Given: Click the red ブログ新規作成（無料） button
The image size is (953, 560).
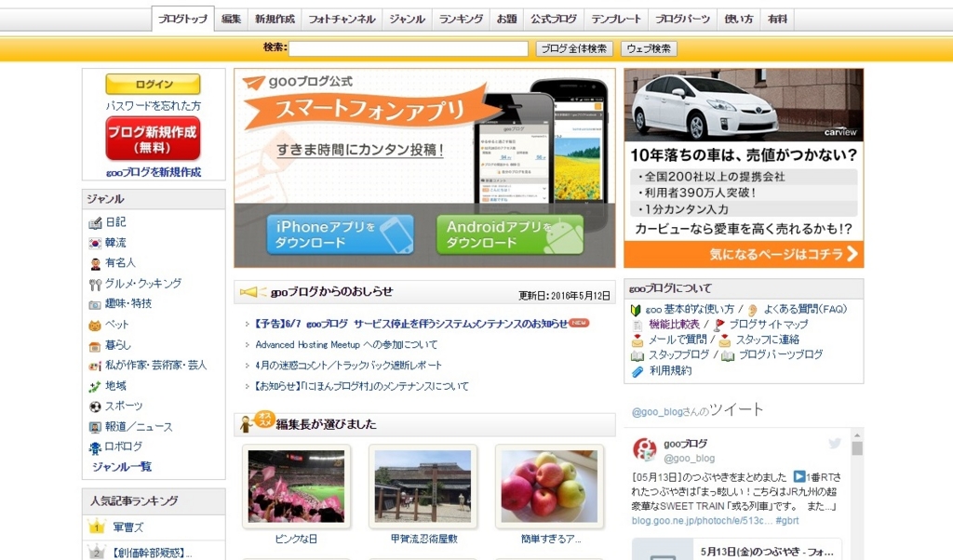Looking at the screenshot, I should (153, 140).
